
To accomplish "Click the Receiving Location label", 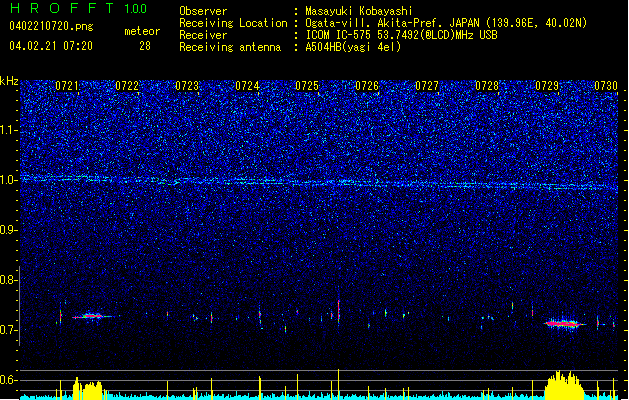I will (x=233, y=23).
